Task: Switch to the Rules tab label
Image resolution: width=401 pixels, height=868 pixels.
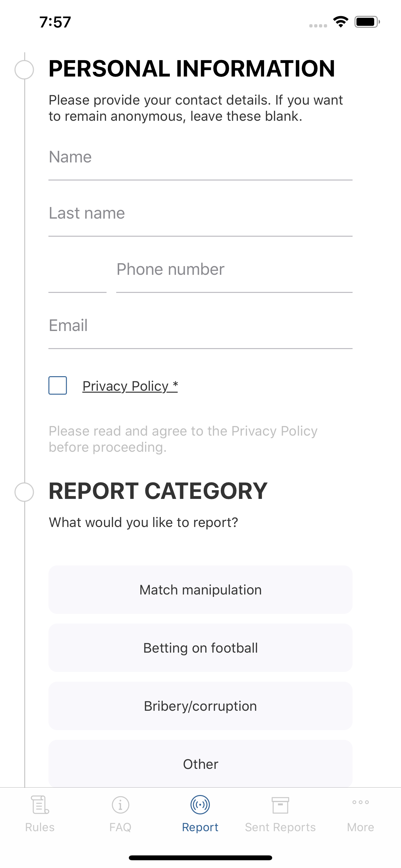Action: 40,828
